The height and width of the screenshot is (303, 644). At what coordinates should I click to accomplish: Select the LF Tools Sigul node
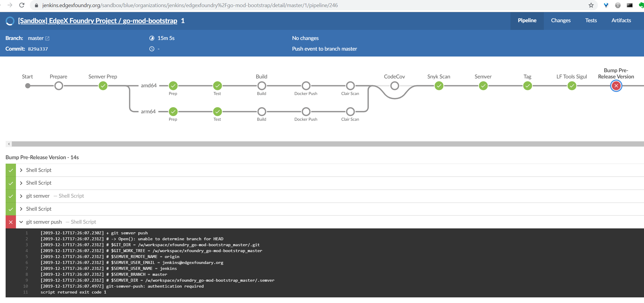tap(572, 86)
